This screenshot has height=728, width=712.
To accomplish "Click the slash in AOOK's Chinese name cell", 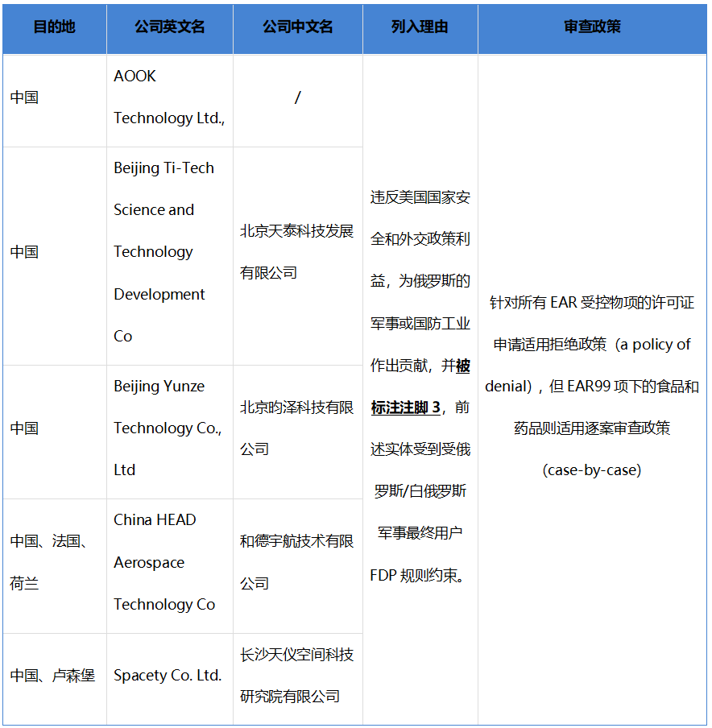I will tap(297, 97).
